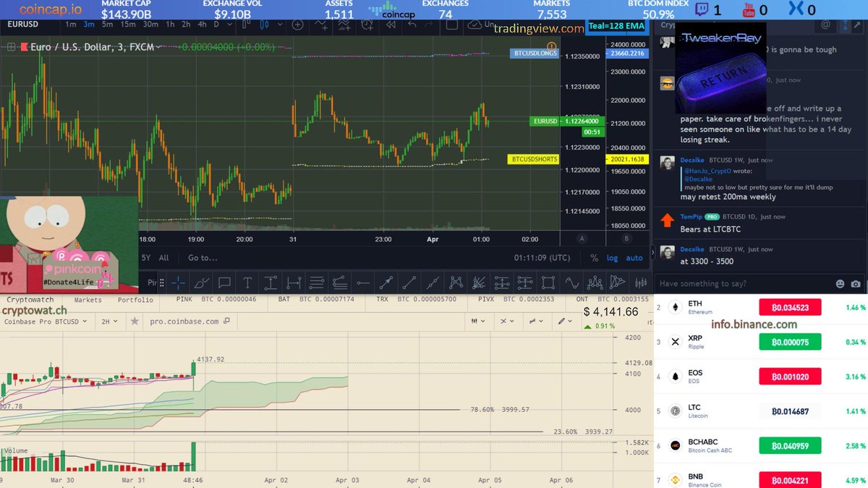Open the Cryptowatch chart style dropdown

(478, 321)
